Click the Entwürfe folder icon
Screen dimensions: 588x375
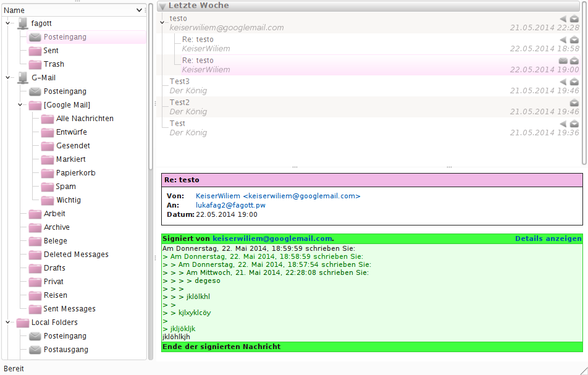coord(47,132)
